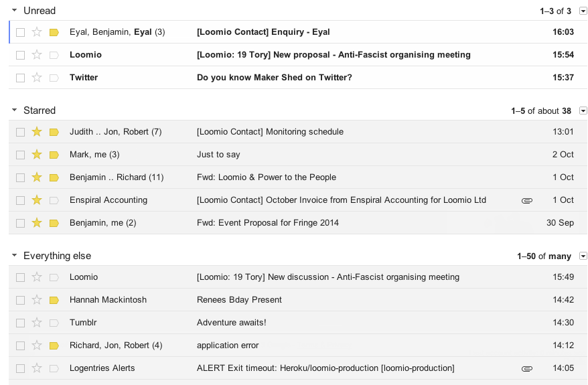Open the application error email thread
The width and height of the screenshot is (588, 385).
pyautogui.click(x=228, y=345)
